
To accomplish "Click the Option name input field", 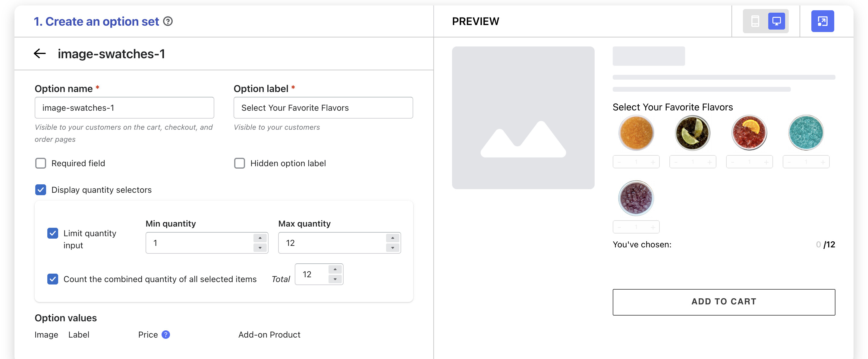I will [124, 108].
